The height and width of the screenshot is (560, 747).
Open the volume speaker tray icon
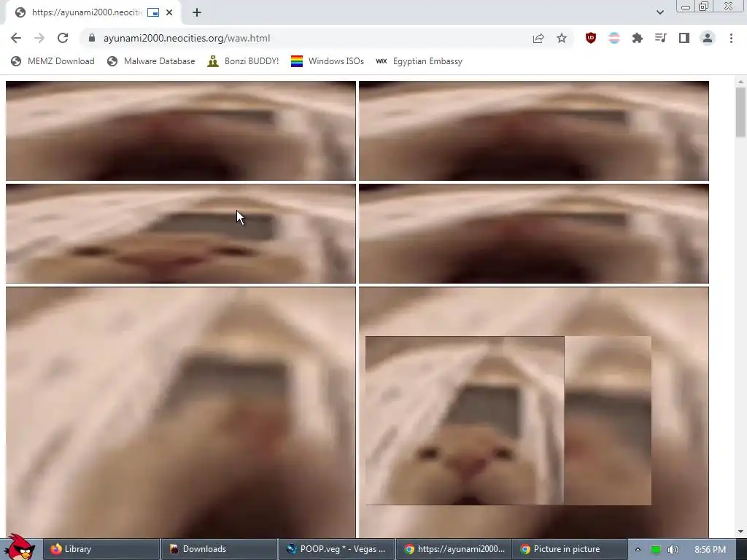point(673,550)
